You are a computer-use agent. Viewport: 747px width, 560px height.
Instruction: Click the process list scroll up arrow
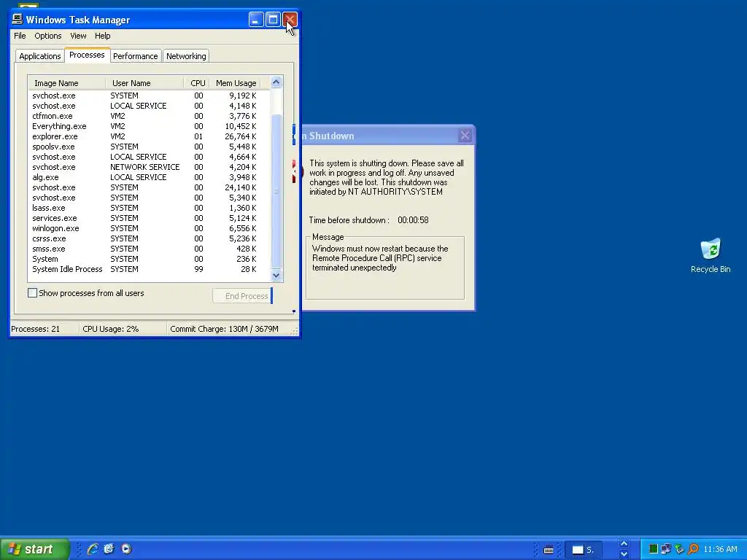click(276, 82)
